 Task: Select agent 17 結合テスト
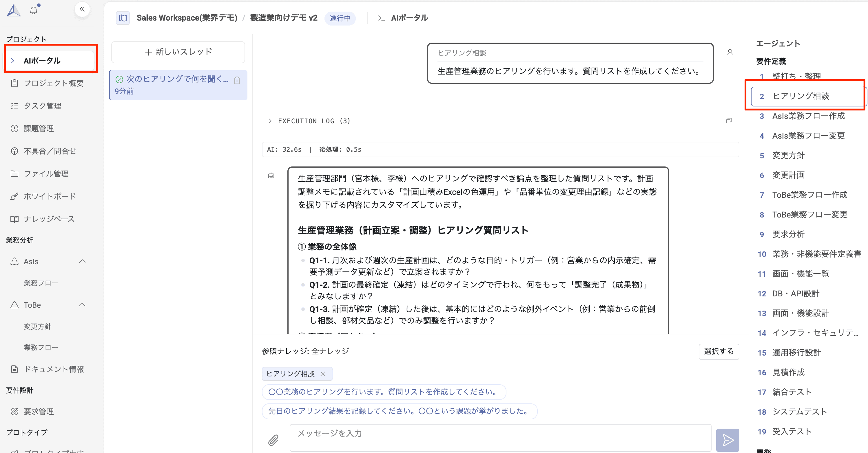tap(809, 392)
